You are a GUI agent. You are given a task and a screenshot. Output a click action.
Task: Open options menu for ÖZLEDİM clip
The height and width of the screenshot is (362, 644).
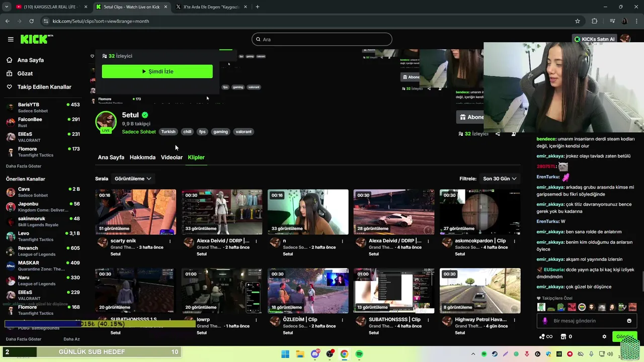tap(342, 320)
